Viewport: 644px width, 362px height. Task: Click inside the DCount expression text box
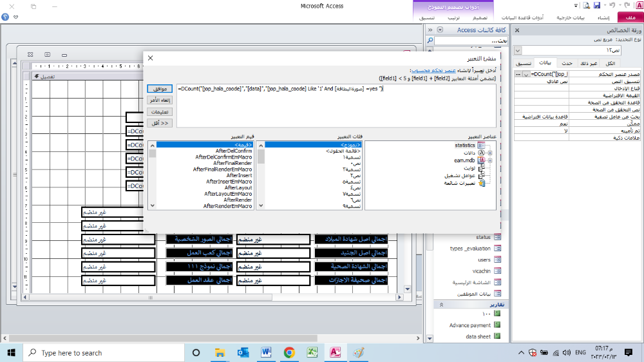coord(336,106)
